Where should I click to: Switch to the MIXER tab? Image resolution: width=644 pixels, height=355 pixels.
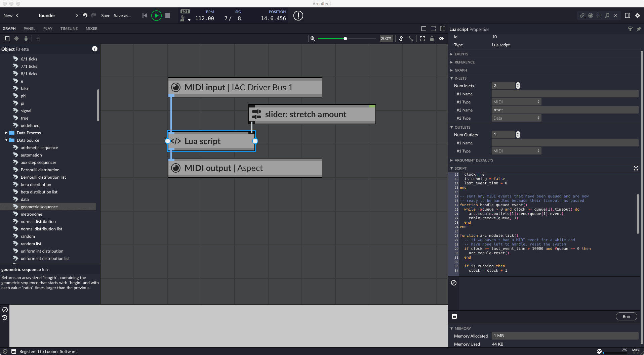point(91,29)
